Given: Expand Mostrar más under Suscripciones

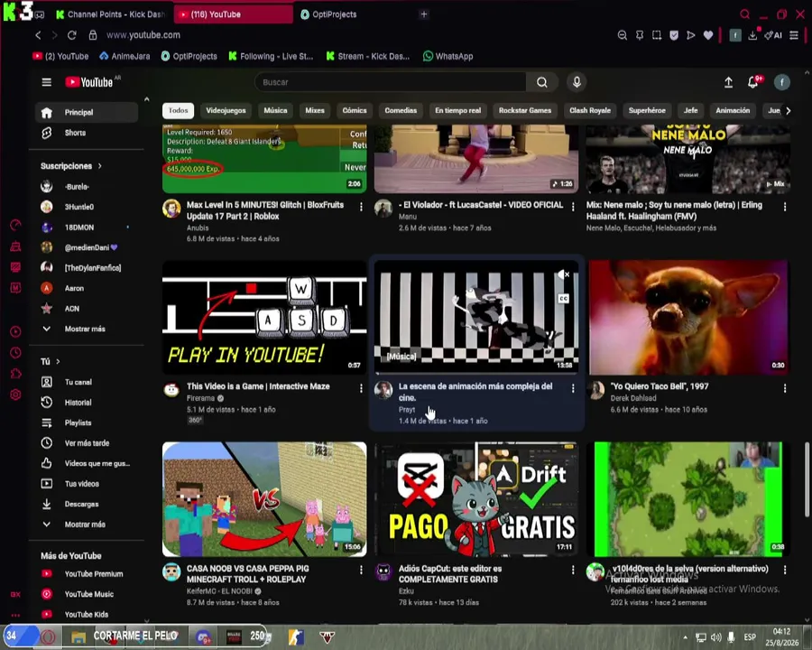Looking at the screenshot, I should (x=87, y=329).
